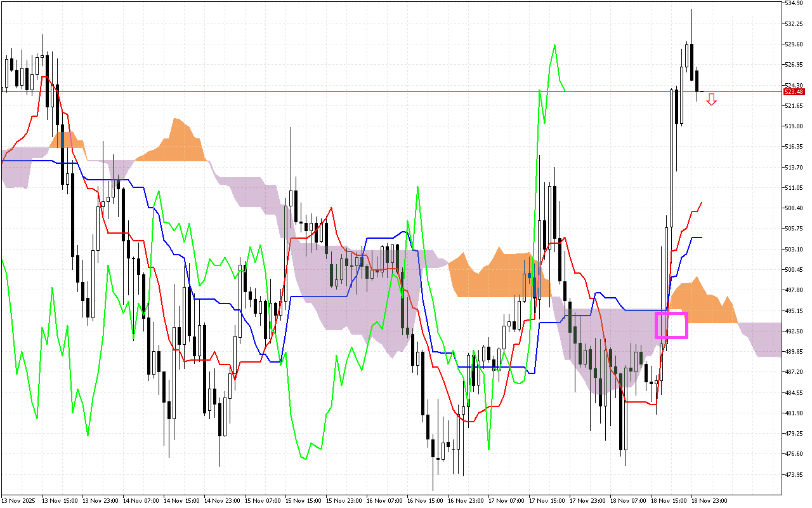Click the red down arrow marker
812x508 pixels.
[712, 99]
